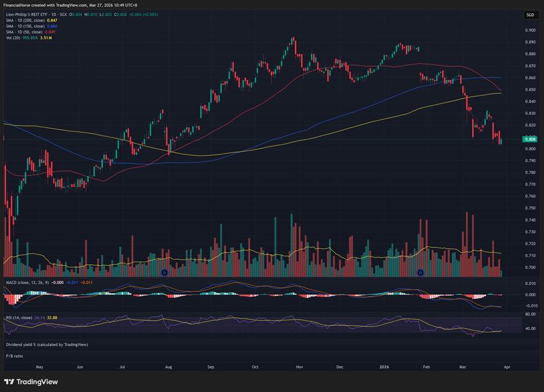Image resolution: width=544 pixels, height=392 pixels.
Task: Click the 2026 year marker on time axis
Action: 385,366
